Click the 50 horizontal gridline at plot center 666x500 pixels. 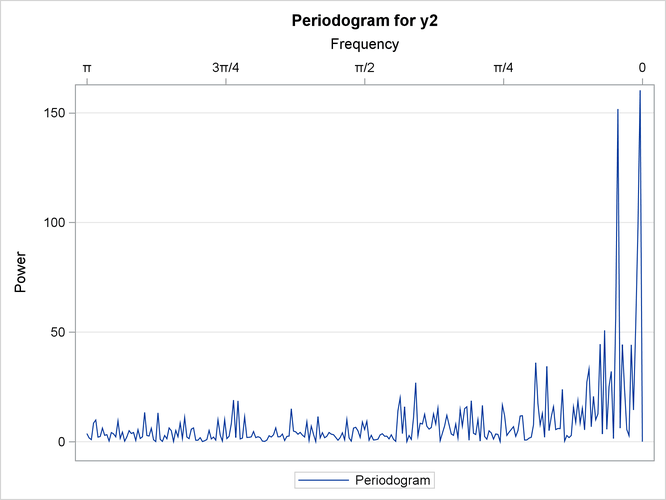tap(364, 332)
